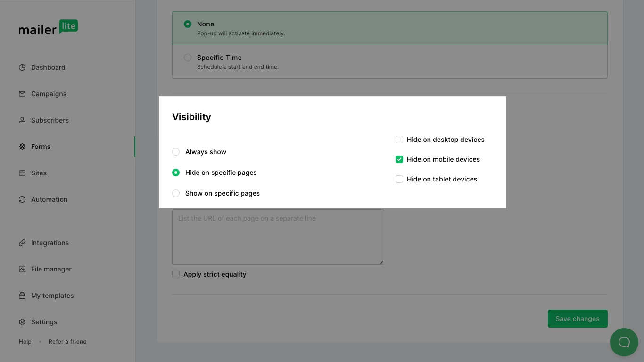Viewport: 644px width, 362px height.
Task: Click the Sites browser icon
Action: [22, 173]
